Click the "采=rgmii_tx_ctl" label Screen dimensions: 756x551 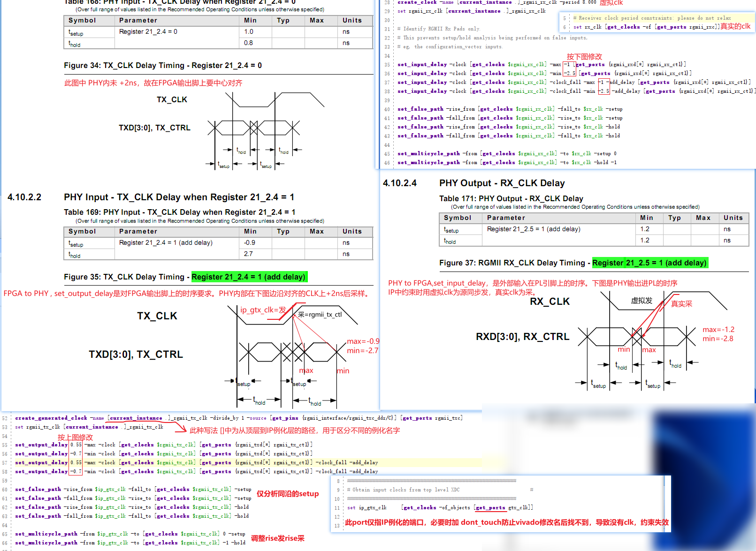(320, 315)
